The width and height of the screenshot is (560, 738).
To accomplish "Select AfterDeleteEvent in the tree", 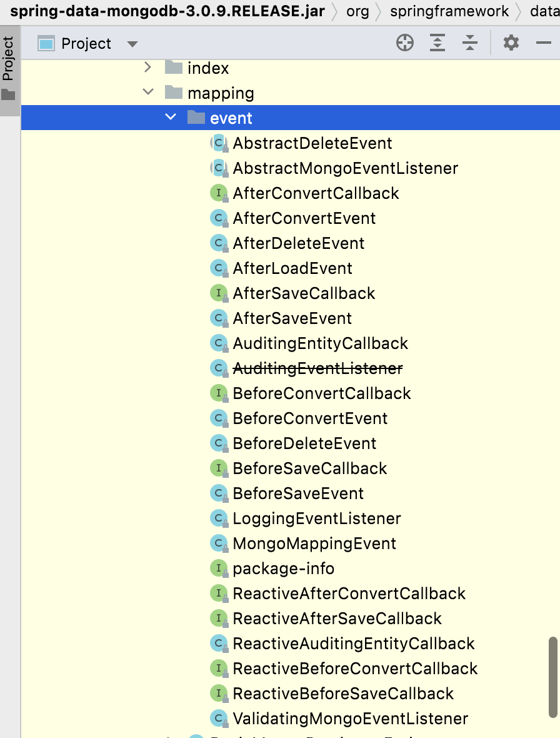I will tap(299, 243).
